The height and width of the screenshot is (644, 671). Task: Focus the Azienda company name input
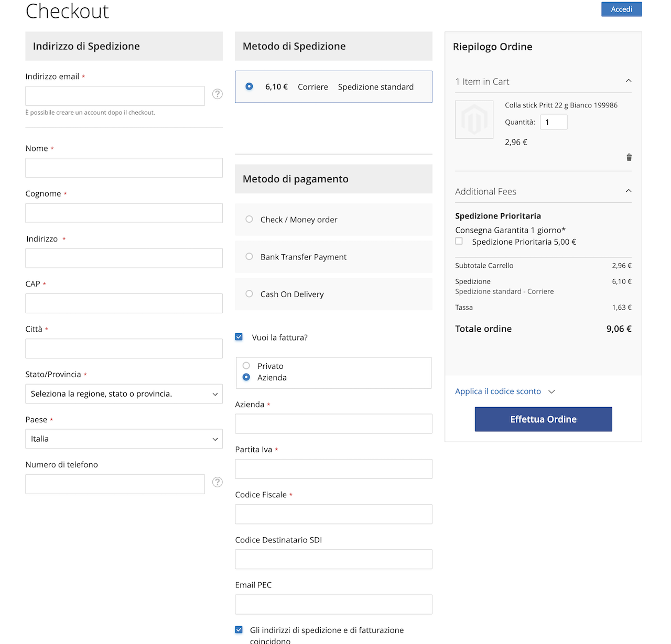[333, 424]
